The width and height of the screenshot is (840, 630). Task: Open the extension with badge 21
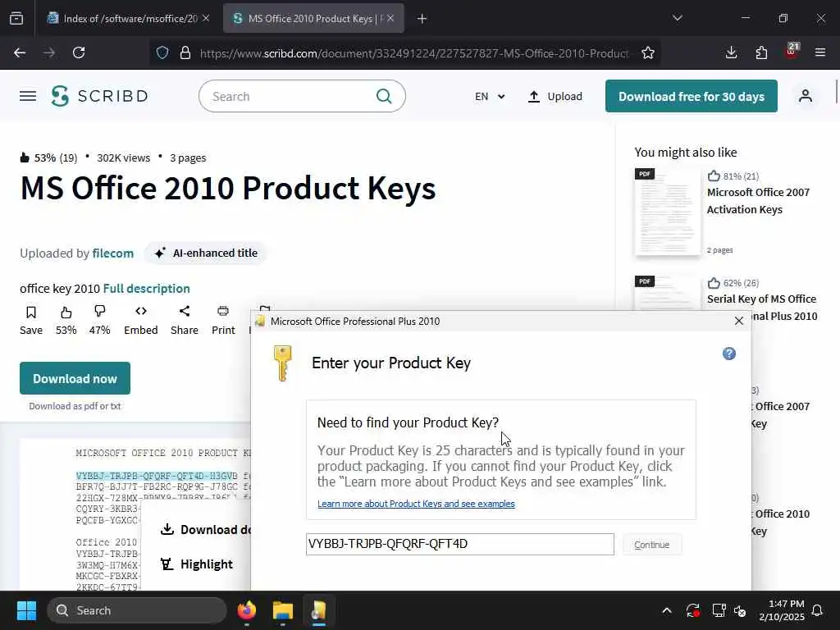point(792,52)
